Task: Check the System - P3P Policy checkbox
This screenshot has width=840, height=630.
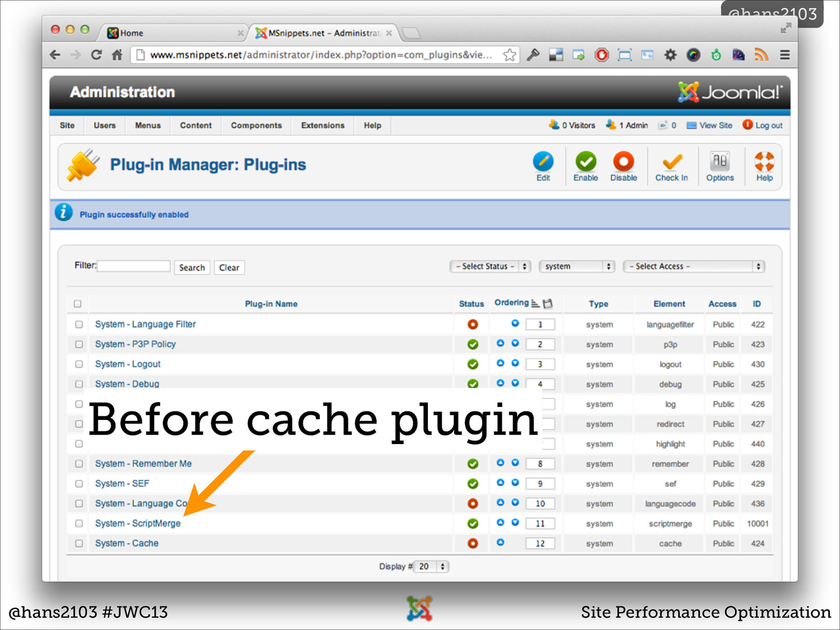Action: pyautogui.click(x=79, y=344)
